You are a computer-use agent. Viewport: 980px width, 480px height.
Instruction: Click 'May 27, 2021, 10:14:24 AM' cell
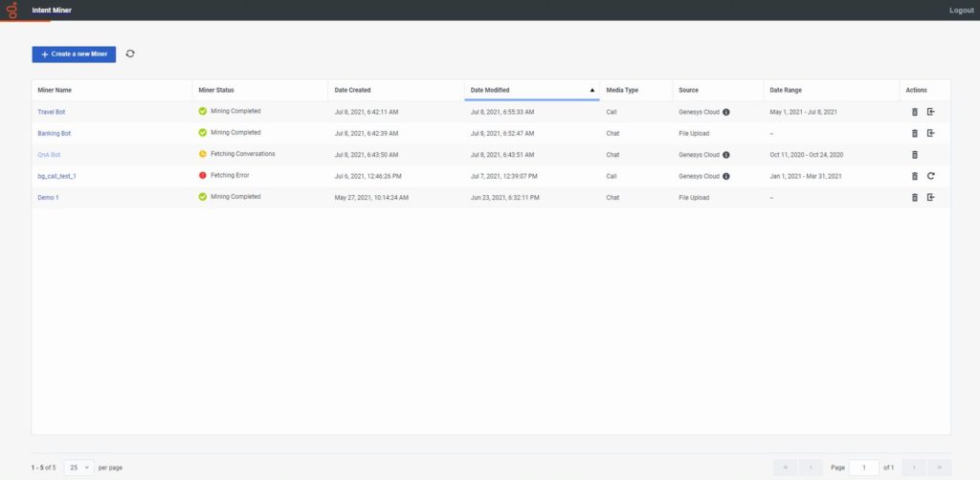click(x=371, y=197)
